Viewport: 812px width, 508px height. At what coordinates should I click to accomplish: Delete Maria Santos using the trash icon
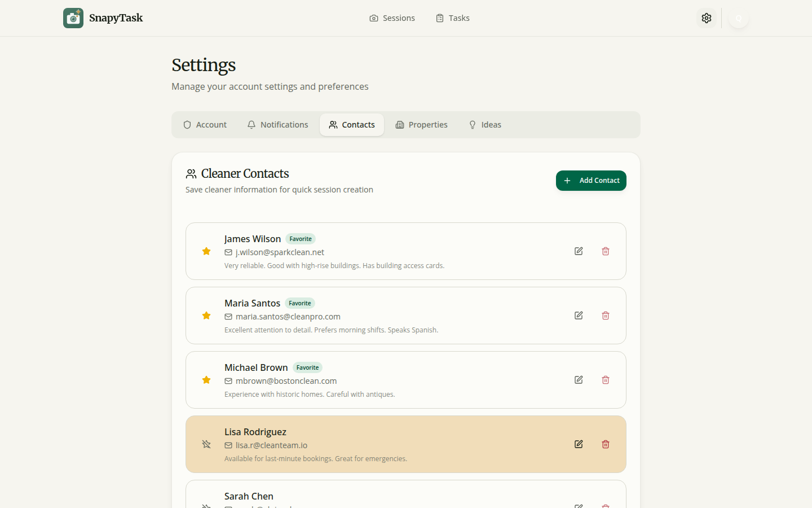coord(605,316)
